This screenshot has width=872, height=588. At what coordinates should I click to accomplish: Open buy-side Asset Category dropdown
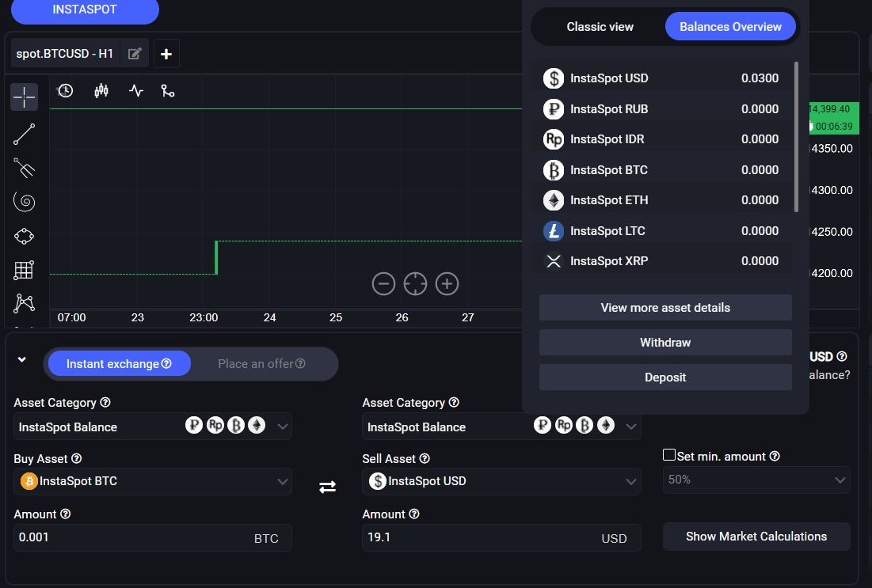pos(152,427)
